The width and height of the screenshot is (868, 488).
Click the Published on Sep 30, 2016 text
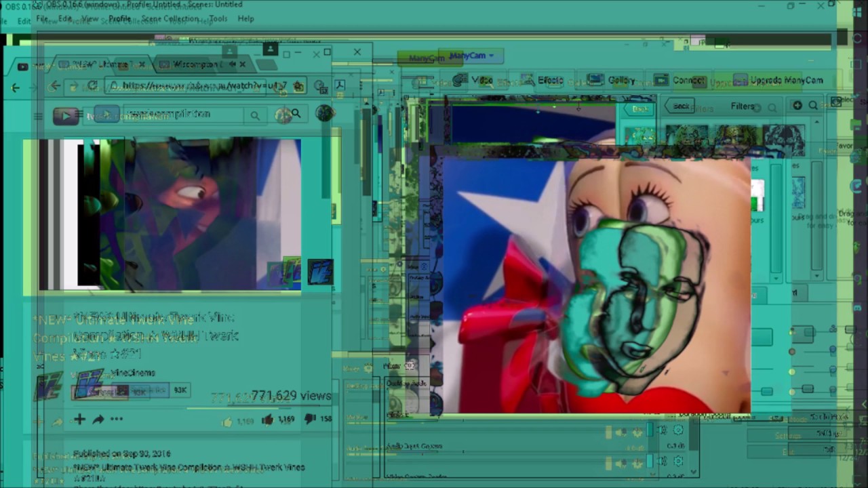pos(122,453)
